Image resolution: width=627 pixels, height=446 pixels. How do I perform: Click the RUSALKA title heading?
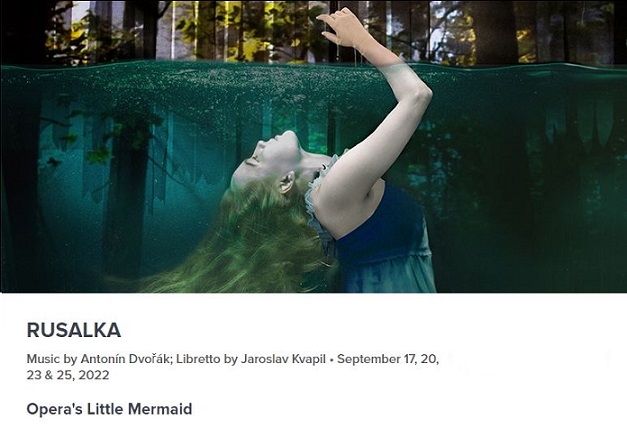(x=74, y=330)
